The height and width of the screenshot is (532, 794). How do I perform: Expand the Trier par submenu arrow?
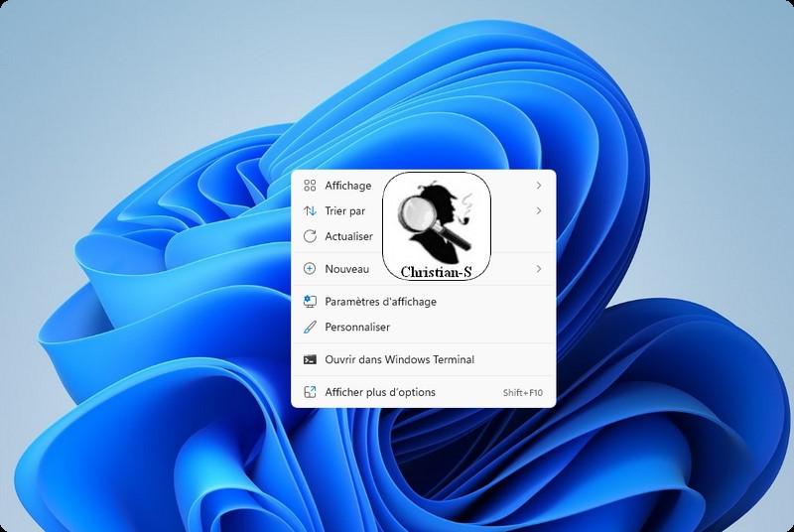click(x=539, y=211)
